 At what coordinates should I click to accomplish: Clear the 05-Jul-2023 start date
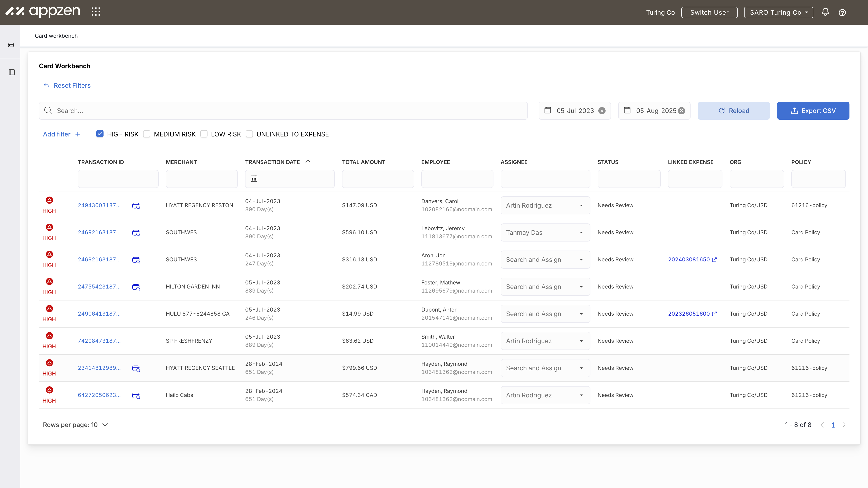602,111
